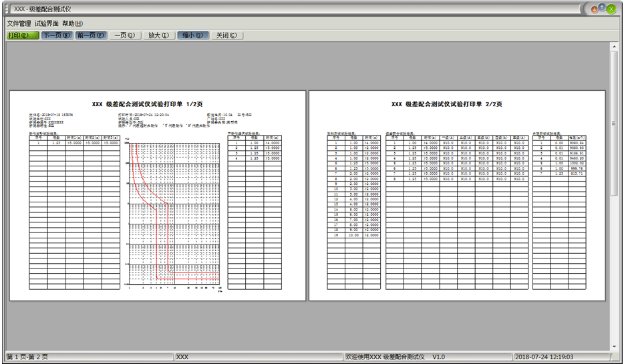628x364 pixels.
Task: Close print preview with 关闭 button
Action: tap(227, 35)
